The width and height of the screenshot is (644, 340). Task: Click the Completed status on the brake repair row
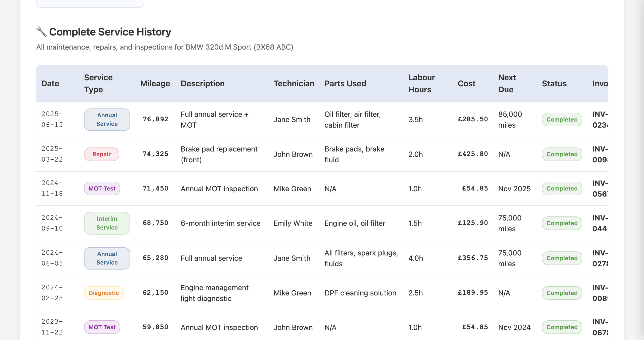tap(562, 154)
